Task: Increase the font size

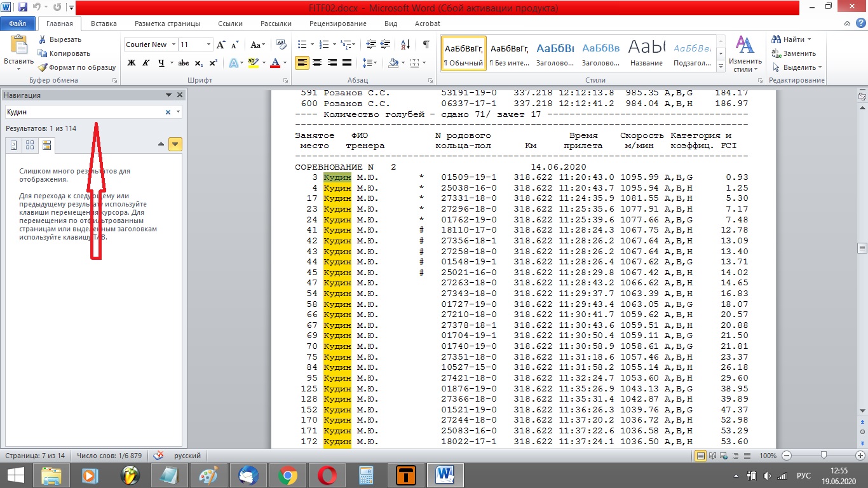Action: (x=221, y=44)
